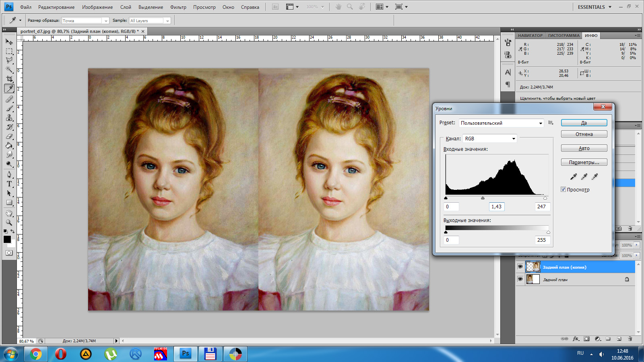Select the Zoom tool in the toolbox
This screenshot has height=362, width=644.
pyautogui.click(x=9, y=222)
